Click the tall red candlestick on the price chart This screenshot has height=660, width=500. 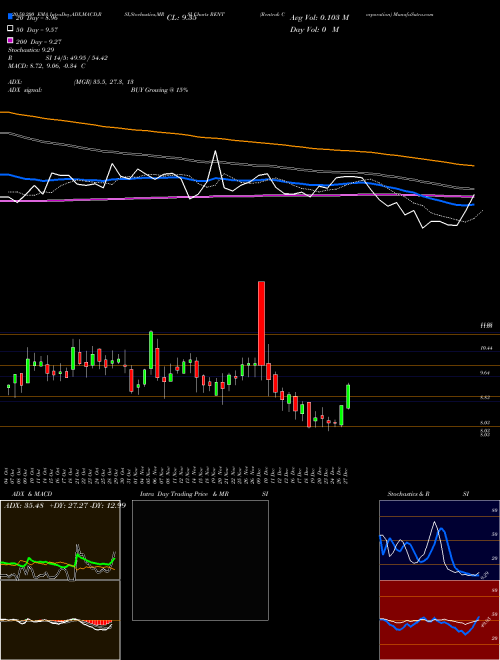[x=261, y=323]
